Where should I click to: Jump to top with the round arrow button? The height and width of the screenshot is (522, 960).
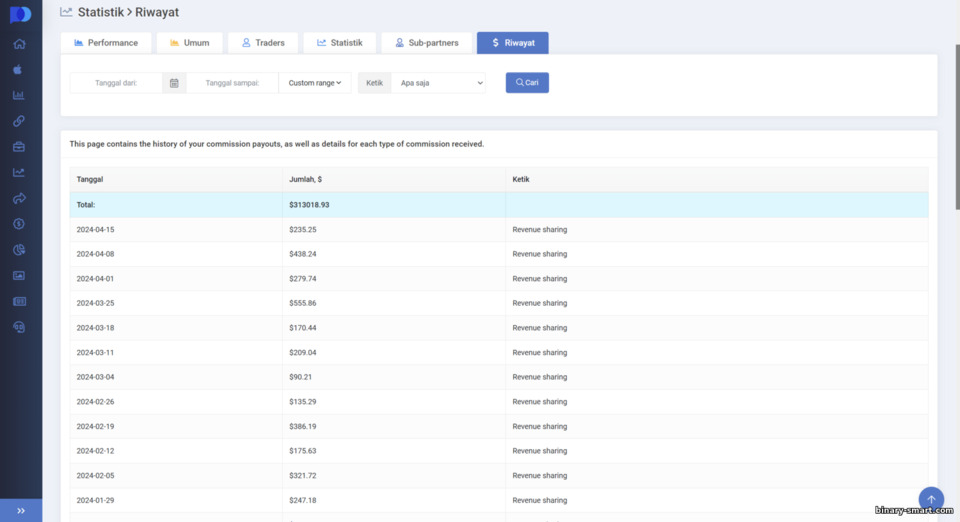click(x=931, y=499)
